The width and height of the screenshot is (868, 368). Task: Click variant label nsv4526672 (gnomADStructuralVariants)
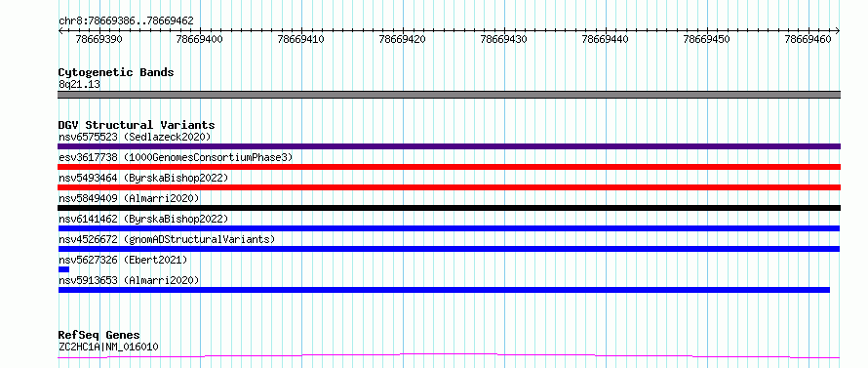(167, 239)
